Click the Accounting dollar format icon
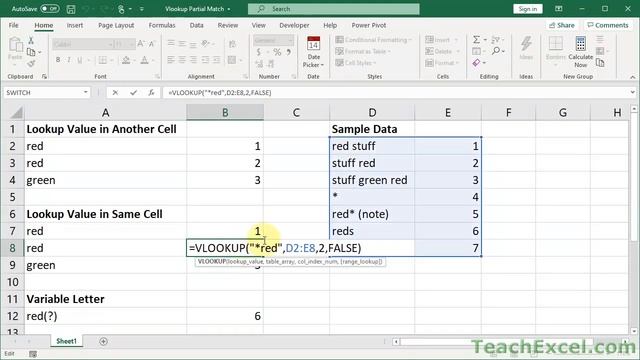This screenshot has height=360, width=640. [258, 52]
